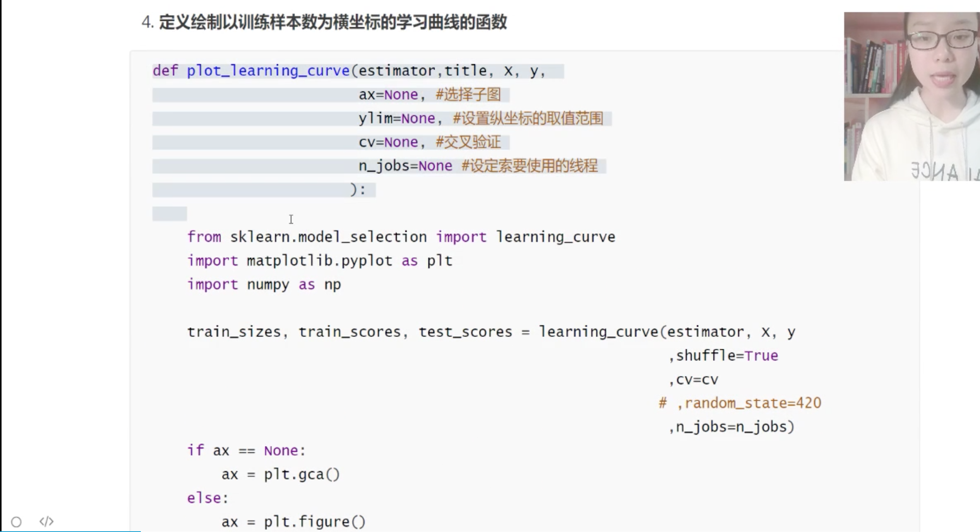Image resolution: width=980 pixels, height=532 pixels.
Task: Click the blue video progress bar
Action: pyautogui.click(x=70, y=531)
